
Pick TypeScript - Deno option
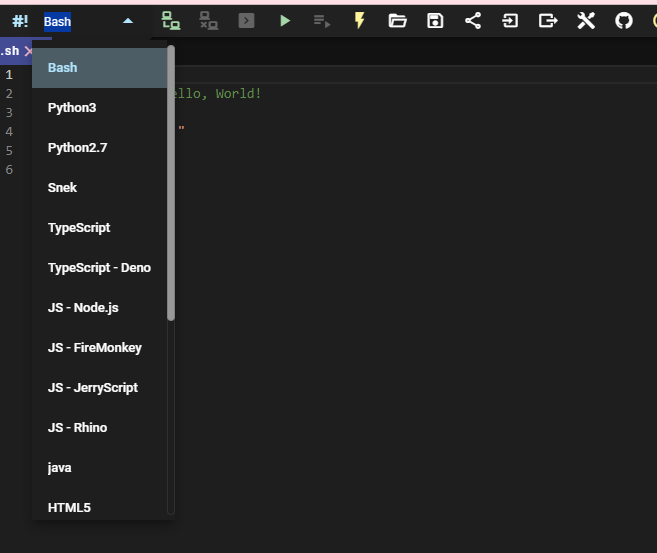99,268
